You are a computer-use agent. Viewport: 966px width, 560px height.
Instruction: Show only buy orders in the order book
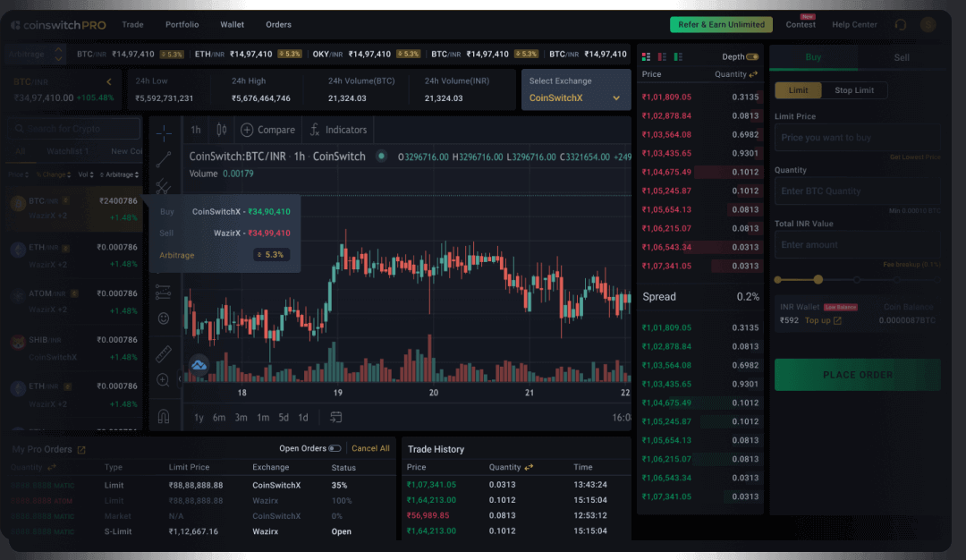tap(676, 55)
